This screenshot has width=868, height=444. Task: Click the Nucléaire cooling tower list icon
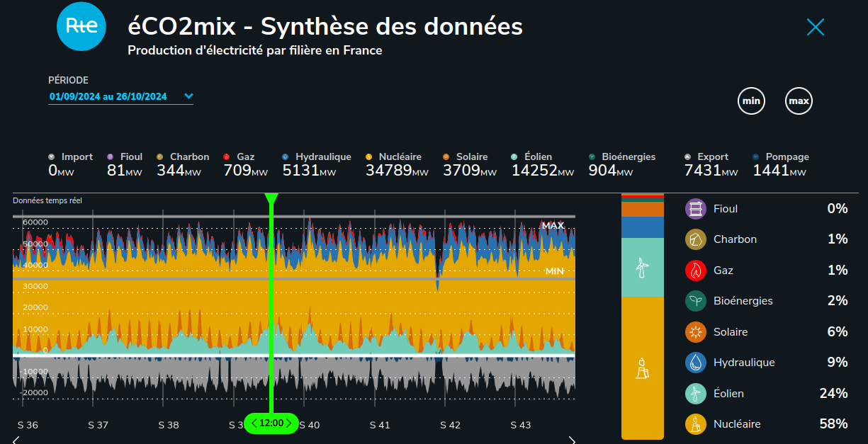click(696, 424)
